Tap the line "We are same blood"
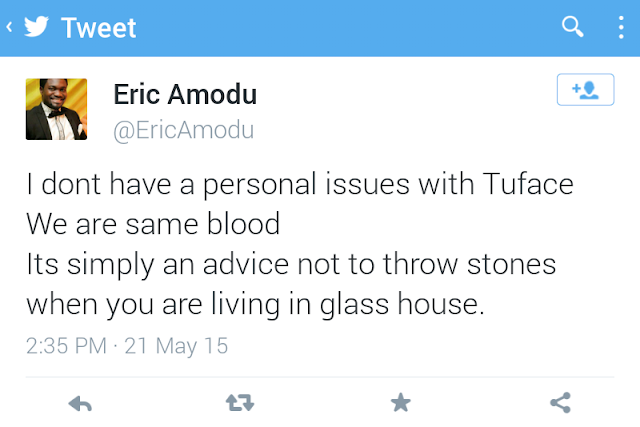The height and width of the screenshot is (427, 640). click(152, 224)
